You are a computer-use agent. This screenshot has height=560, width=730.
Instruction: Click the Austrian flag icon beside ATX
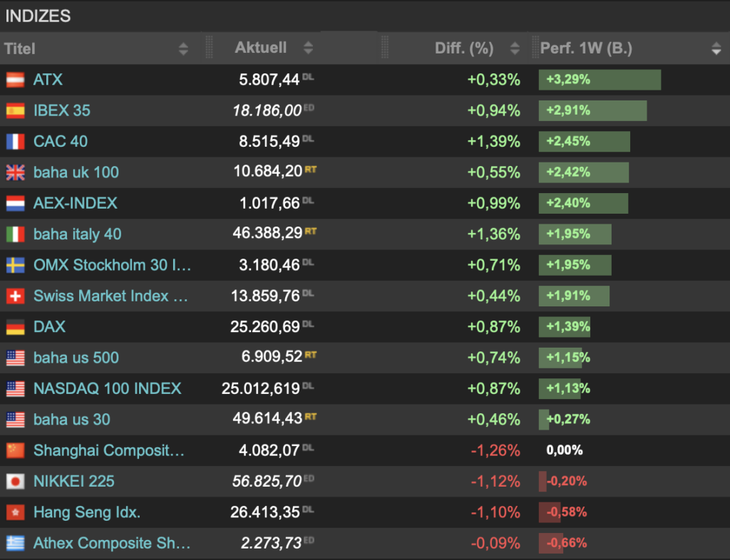tap(16, 80)
